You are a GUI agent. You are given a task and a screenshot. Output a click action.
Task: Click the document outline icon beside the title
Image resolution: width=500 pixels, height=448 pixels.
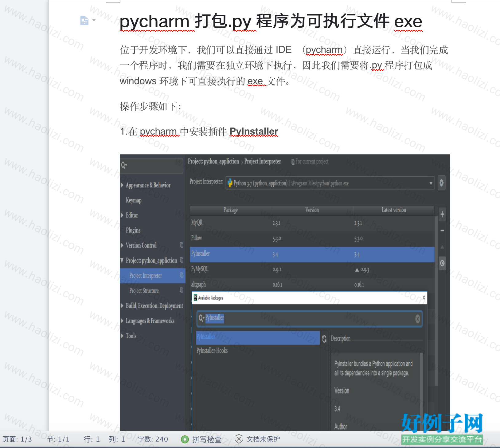(x=84, y=21)
